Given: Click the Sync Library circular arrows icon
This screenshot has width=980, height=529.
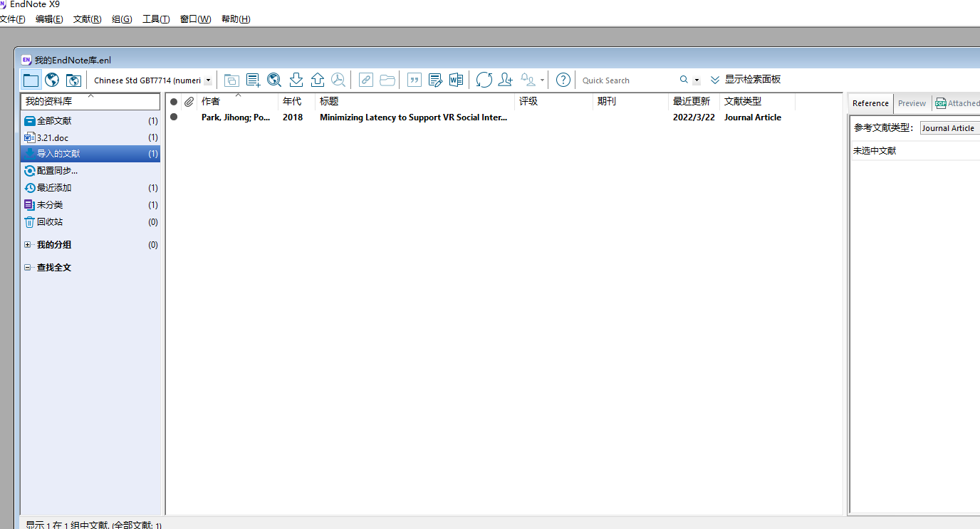Looking at the screenshot, I should point(484,80).
